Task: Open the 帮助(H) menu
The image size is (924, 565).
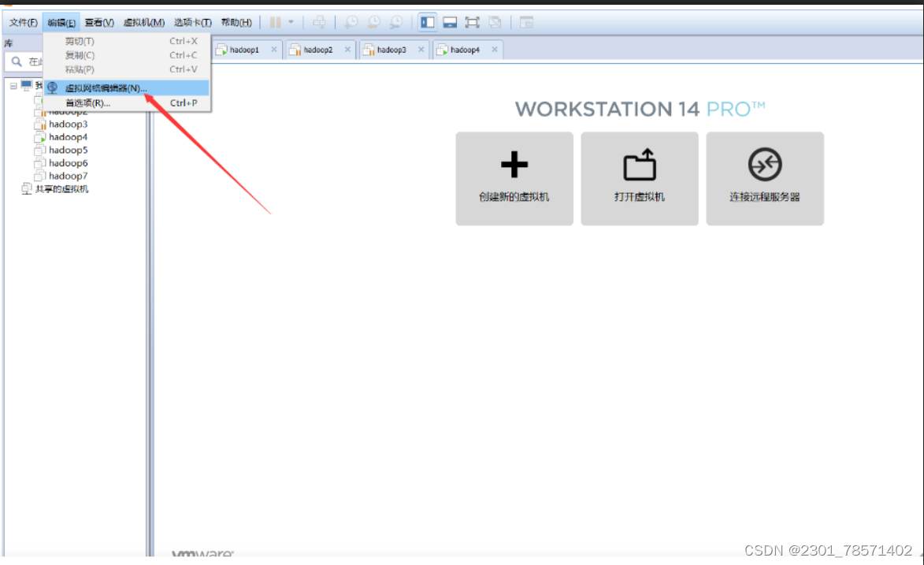Action: coord(236,22)
